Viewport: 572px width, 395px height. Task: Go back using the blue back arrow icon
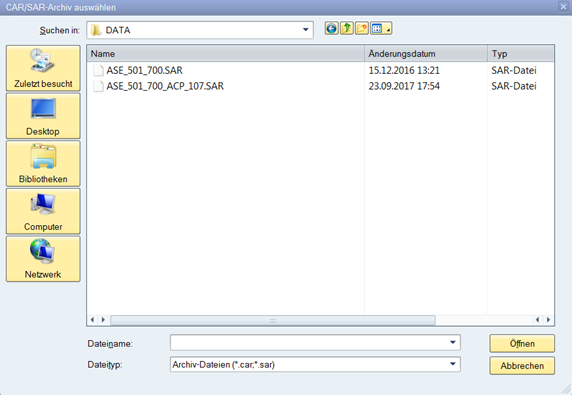(x=332, y=28)
